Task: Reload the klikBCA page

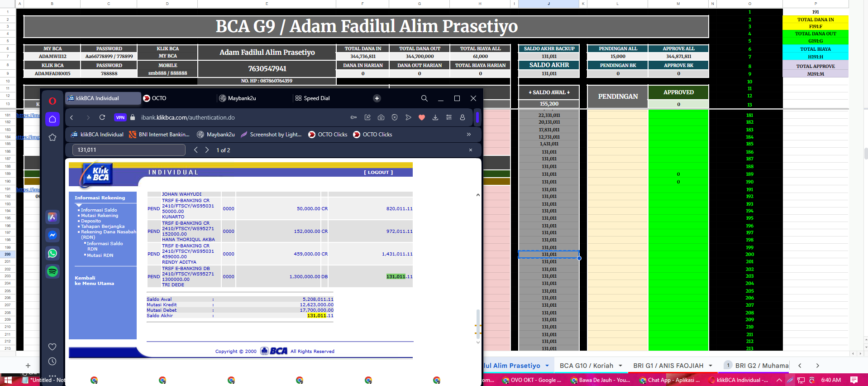Action: click(102, 117)
